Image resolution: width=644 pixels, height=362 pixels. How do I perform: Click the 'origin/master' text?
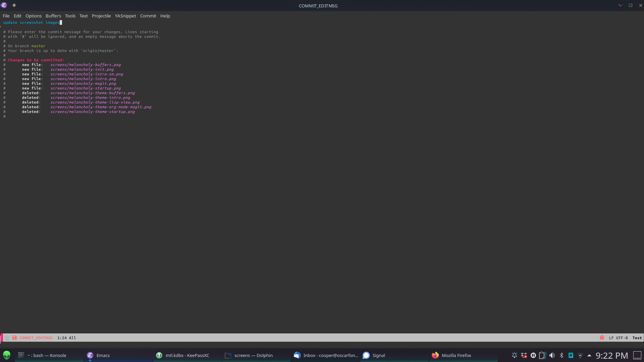(x=99, y=51)
